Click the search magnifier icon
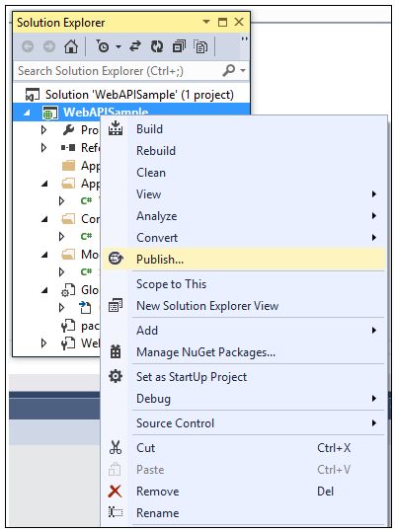 [229, 71]
